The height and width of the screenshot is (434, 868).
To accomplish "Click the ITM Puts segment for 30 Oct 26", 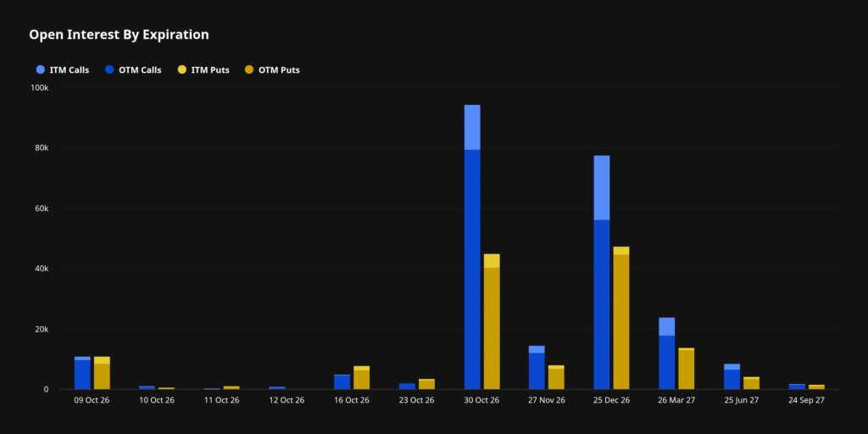I will point(492,261).
